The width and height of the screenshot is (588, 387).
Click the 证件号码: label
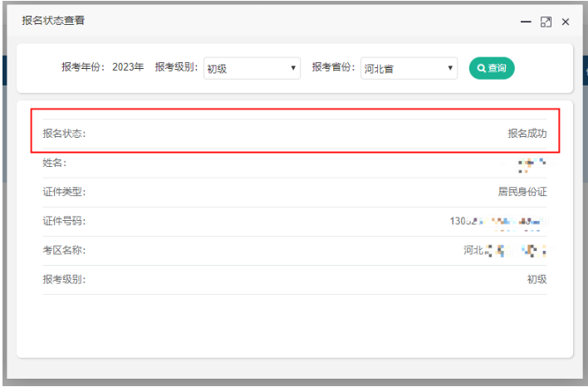pos(64,221)
